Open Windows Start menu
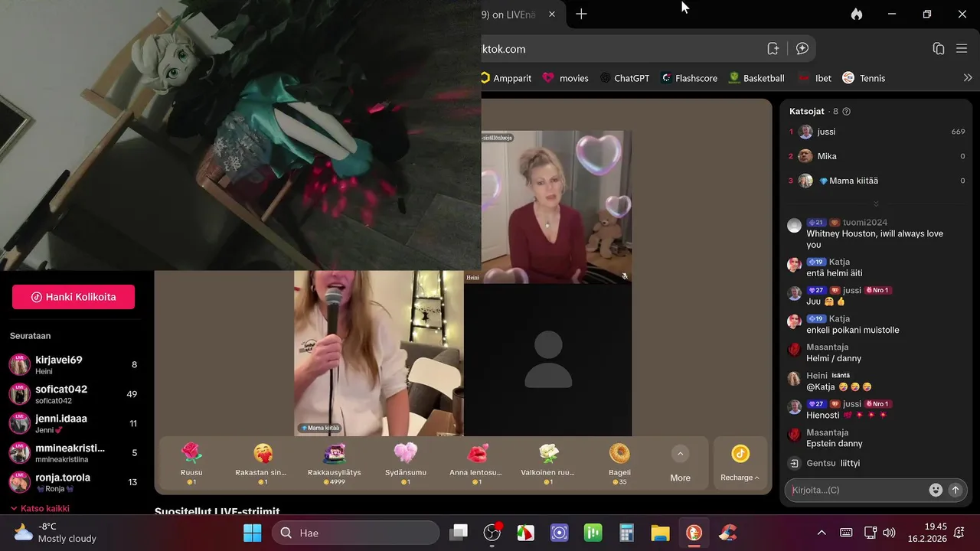The height and width of the screenshot is (551, 980). point(253,533)
